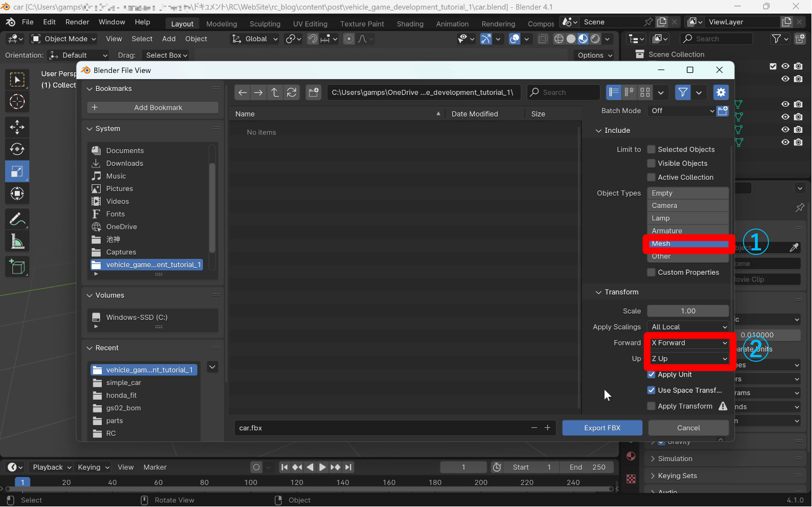Select the Scale tool
The height and width of the screenshot is (507, 812).
[17, 171]
